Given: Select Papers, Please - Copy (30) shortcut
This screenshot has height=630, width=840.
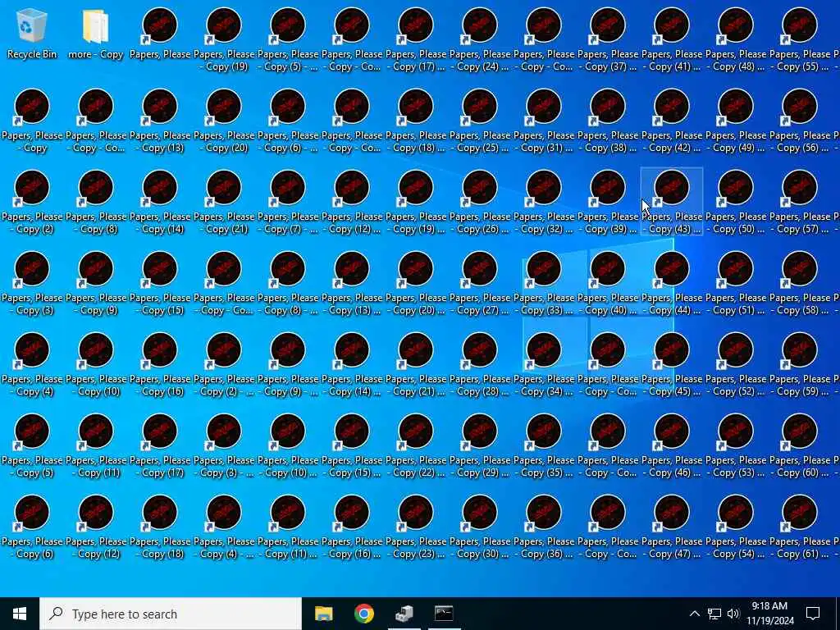Looking at the screenshot, I should (x=479, y=527).
